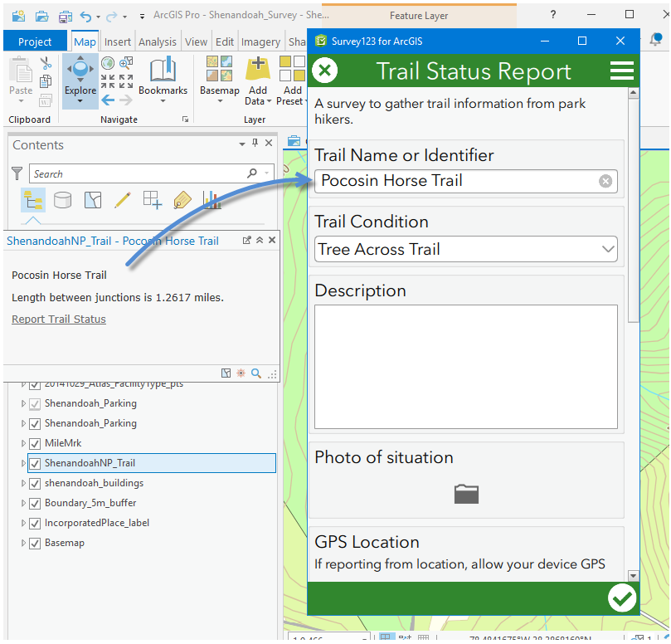The width and height of the screenshot is (671, 644).
Task: Click the ArcGIS Pro help question mark
Action: pyautogui.click(x=553, y=15)
